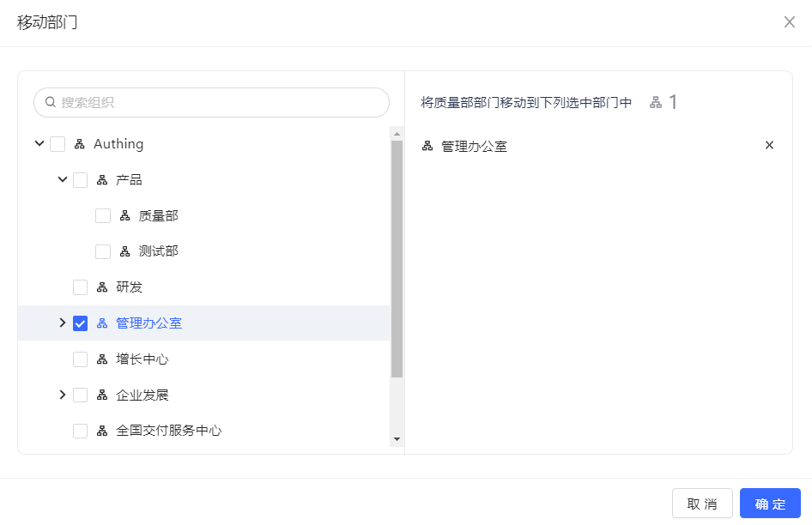The width and height of the screenshot is (812, 525).
Task: Click the 确定 confirm button
Action: [x=770, y=504]
